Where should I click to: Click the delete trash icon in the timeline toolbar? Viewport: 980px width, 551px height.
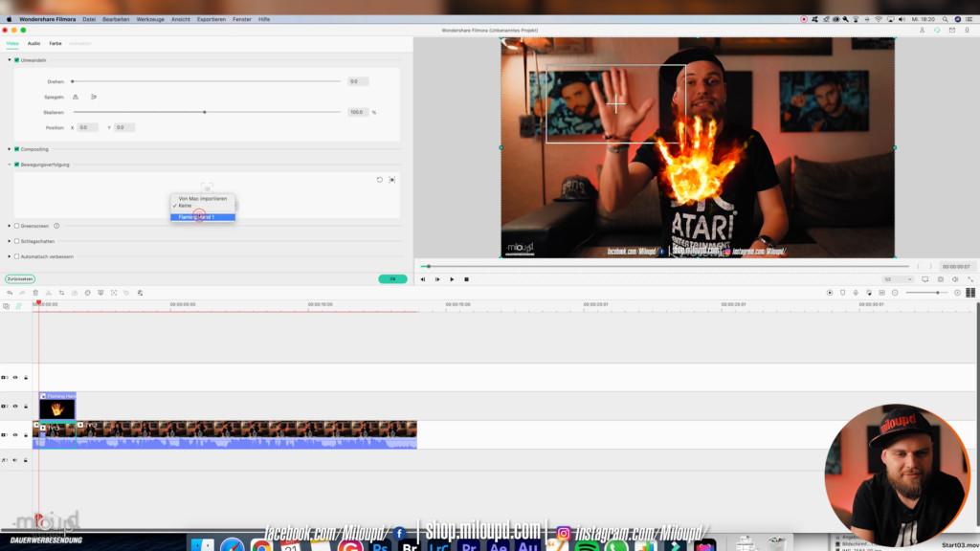tap(35, 293)
